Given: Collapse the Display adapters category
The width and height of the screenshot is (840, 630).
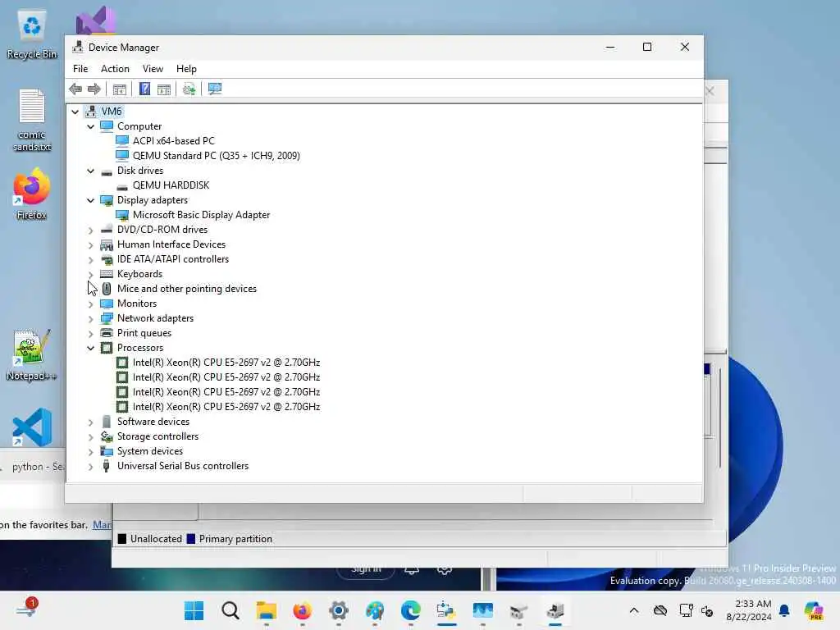Looking at the screenshot, I should click(90, 200).
